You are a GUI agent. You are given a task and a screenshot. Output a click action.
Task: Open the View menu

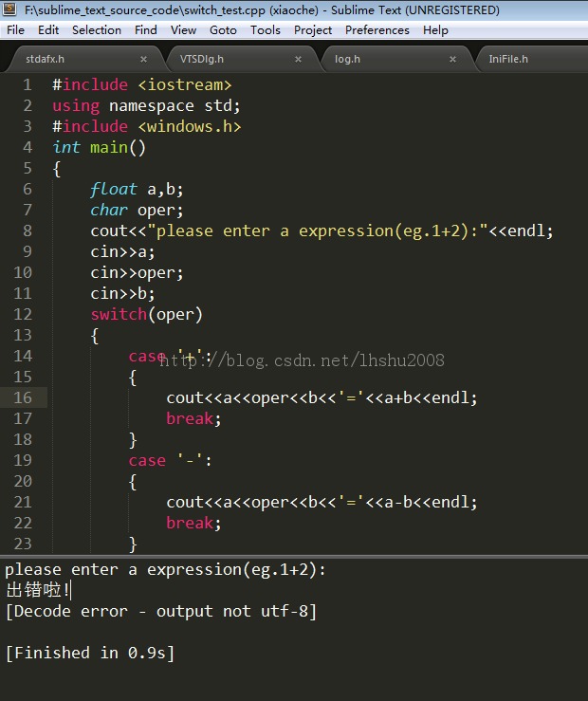tap(183, 29)
